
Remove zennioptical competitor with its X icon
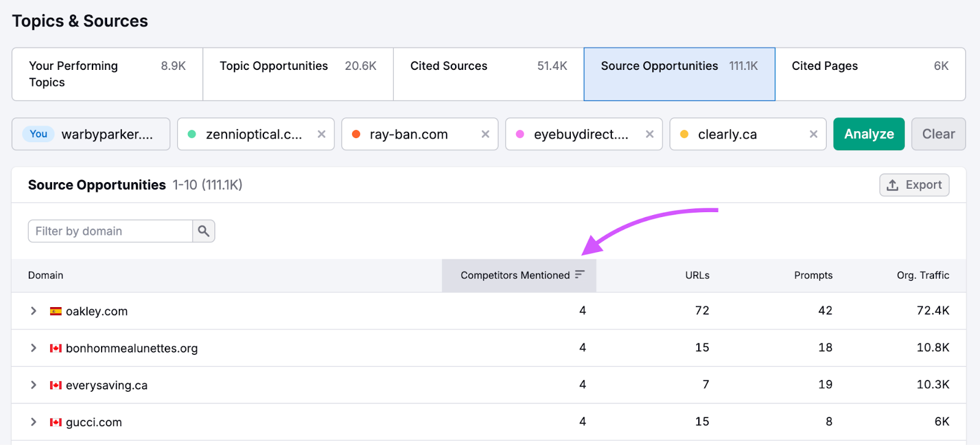click(321, 134)
